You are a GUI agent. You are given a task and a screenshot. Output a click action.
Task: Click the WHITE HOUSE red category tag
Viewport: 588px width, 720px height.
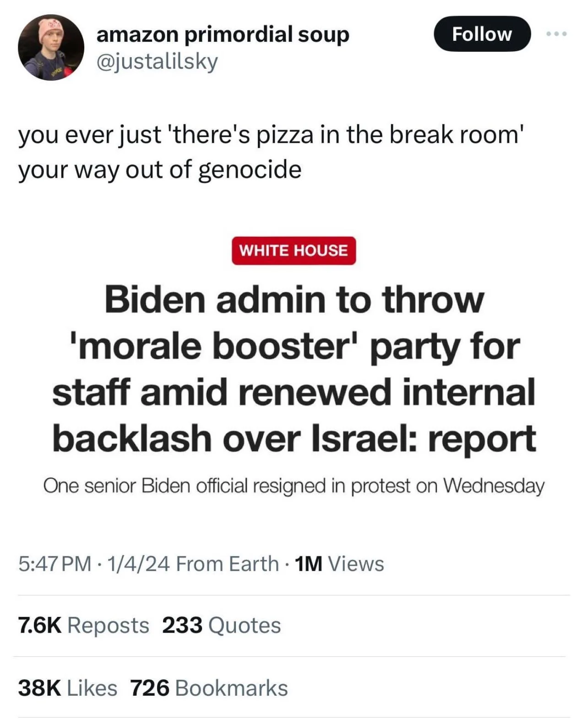click(294, 251)
